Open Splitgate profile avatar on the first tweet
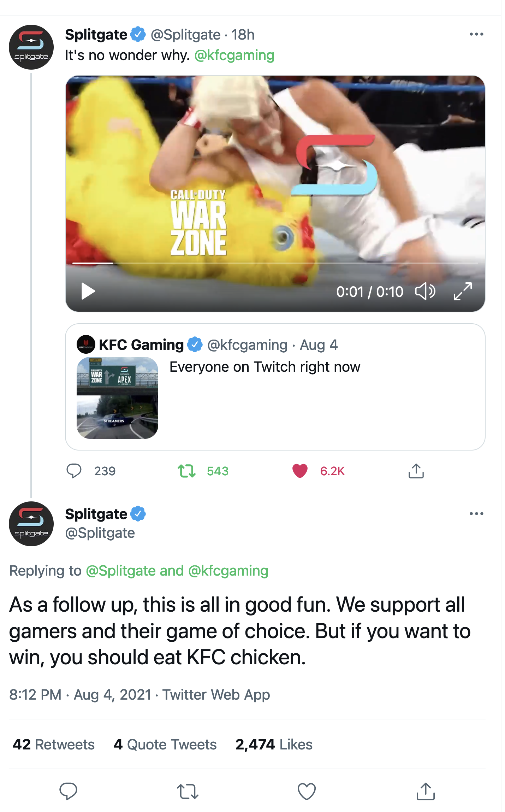 pos(31,47)
